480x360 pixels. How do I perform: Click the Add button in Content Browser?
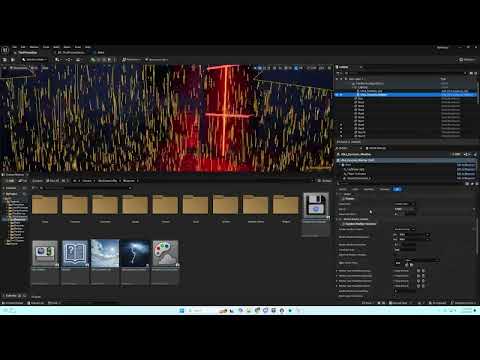10,181
